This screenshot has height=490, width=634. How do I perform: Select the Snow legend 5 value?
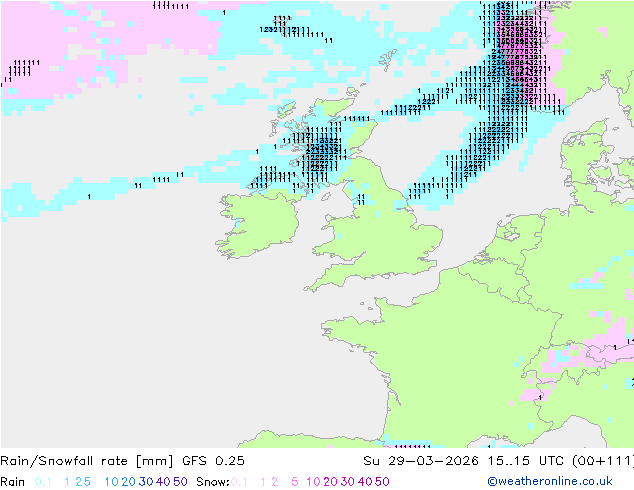pyautogui.click(x=295, y=482)
